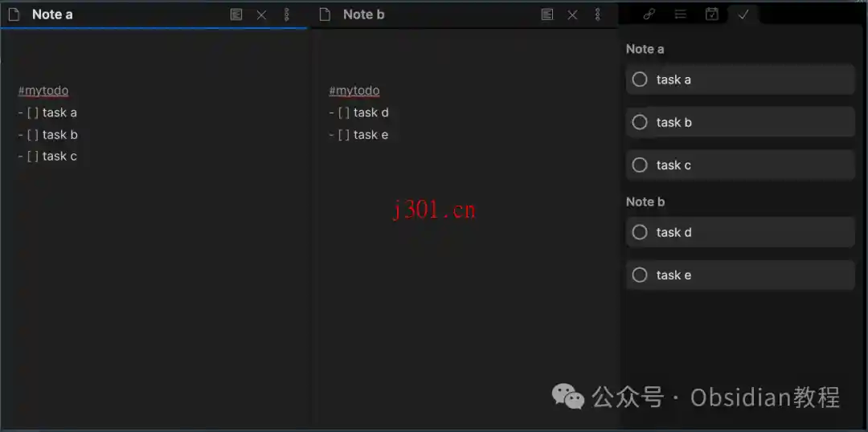Open the backlinks sidebar tab
The image size is (868, 432).
click(x=649, y=14)
